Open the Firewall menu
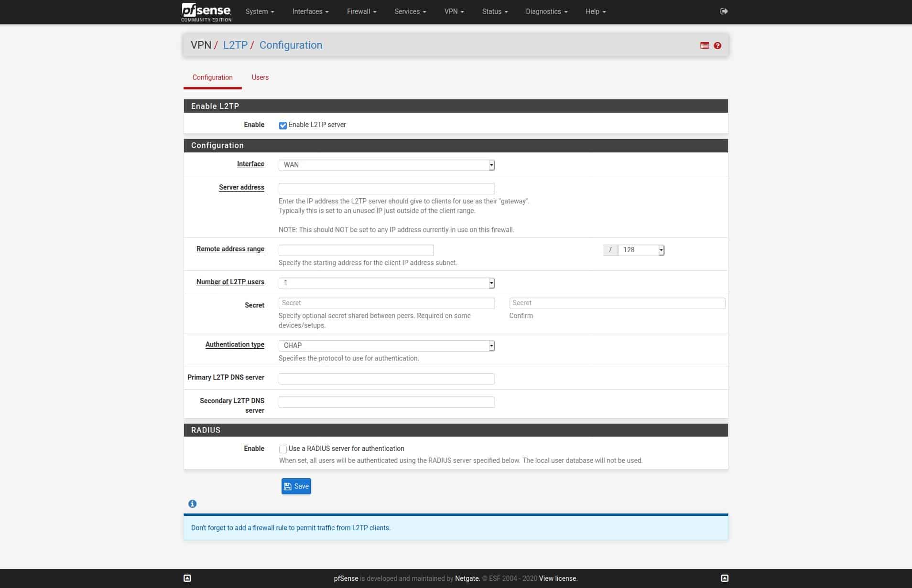Image resolution: width=912 pixels, height=588 pixels. click(x=361, y=11)
